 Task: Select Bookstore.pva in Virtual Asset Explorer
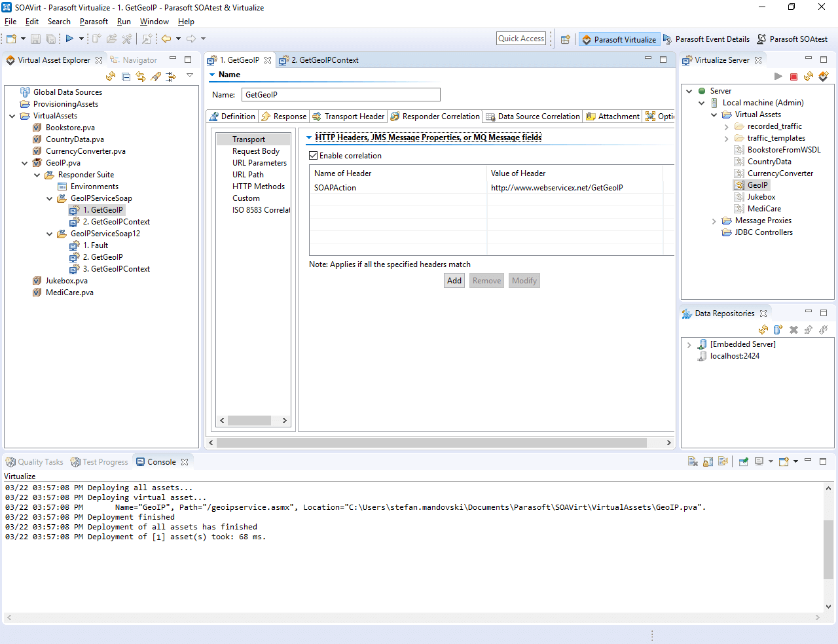[x=70, y=128]
